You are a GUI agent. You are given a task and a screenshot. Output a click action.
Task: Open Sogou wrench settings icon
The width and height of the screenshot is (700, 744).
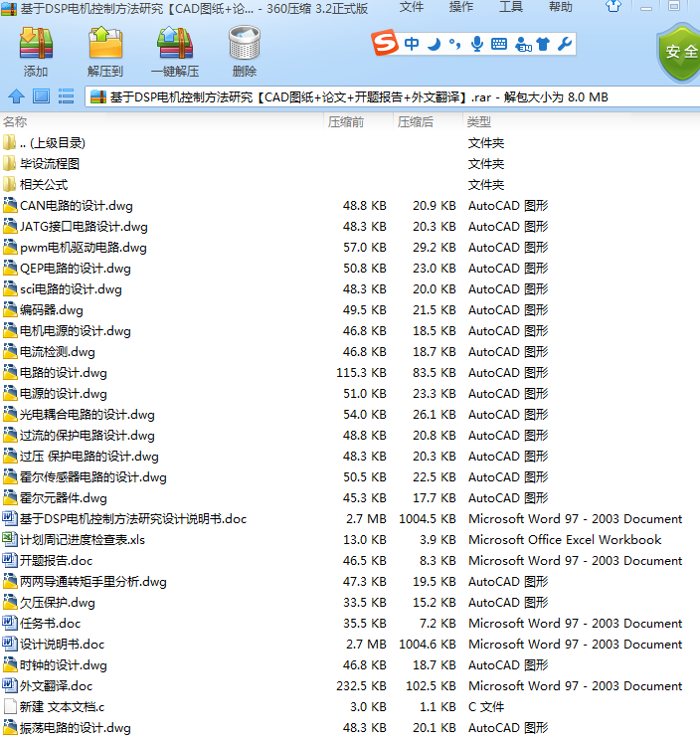pos(565,44)
